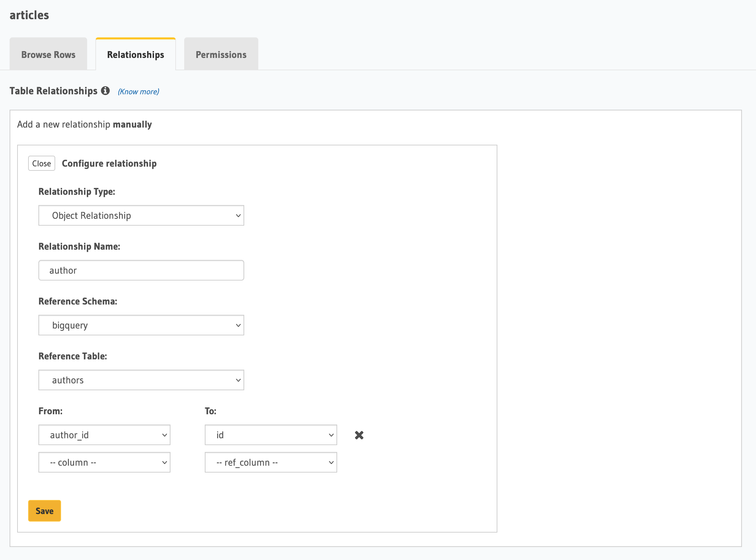Open the To id column dropdown
The height and width of the screenshot is (560, 756).
tap(271, 435)
